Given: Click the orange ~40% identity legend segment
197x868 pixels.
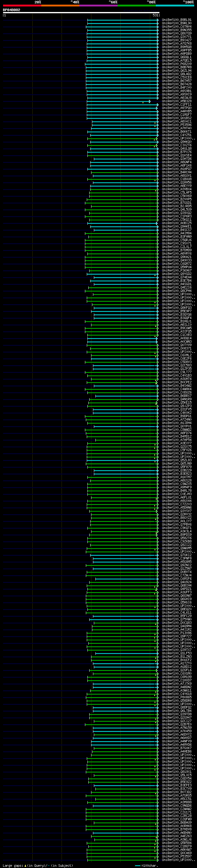Looking at the screenshot, I should [x=60, y=6].
